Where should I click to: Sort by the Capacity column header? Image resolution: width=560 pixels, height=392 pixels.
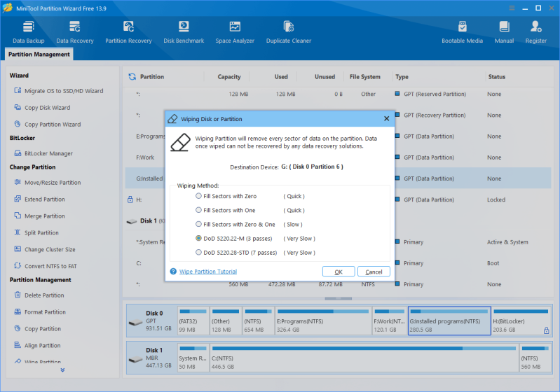[229, 77]
